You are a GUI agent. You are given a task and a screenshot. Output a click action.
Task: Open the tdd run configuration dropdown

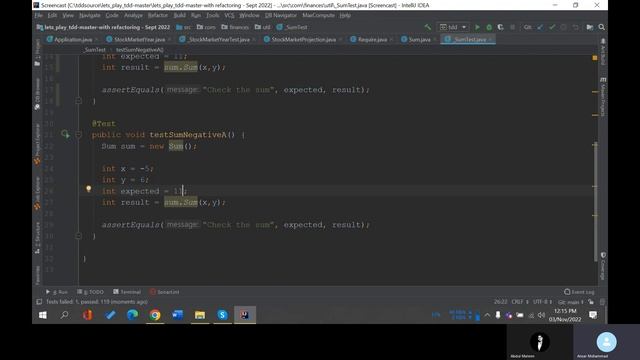click(453, 27)
